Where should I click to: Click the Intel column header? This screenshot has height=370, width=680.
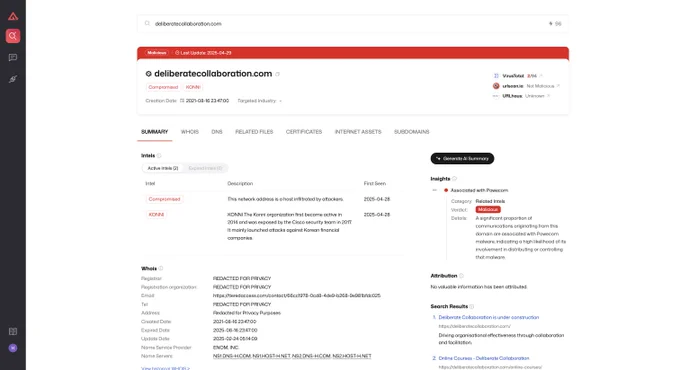150,183
